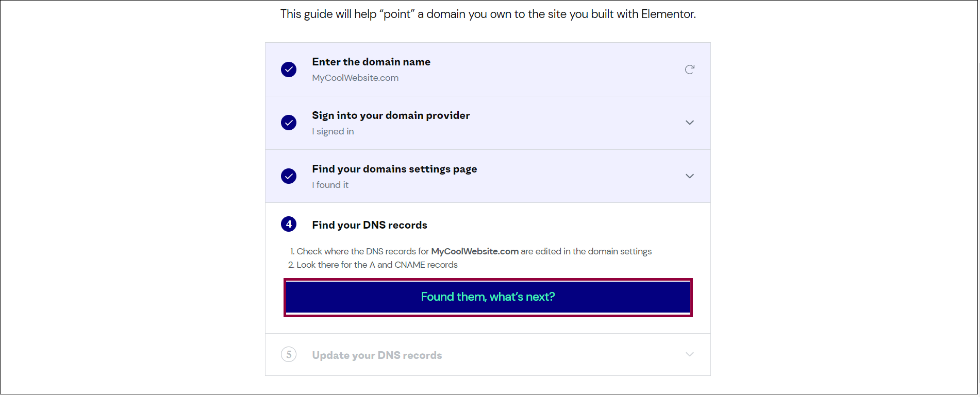Click the checkmark icon for Enter the domain name
The height and width of the screenshot is (397, 980).
click(x=289, y=70)
